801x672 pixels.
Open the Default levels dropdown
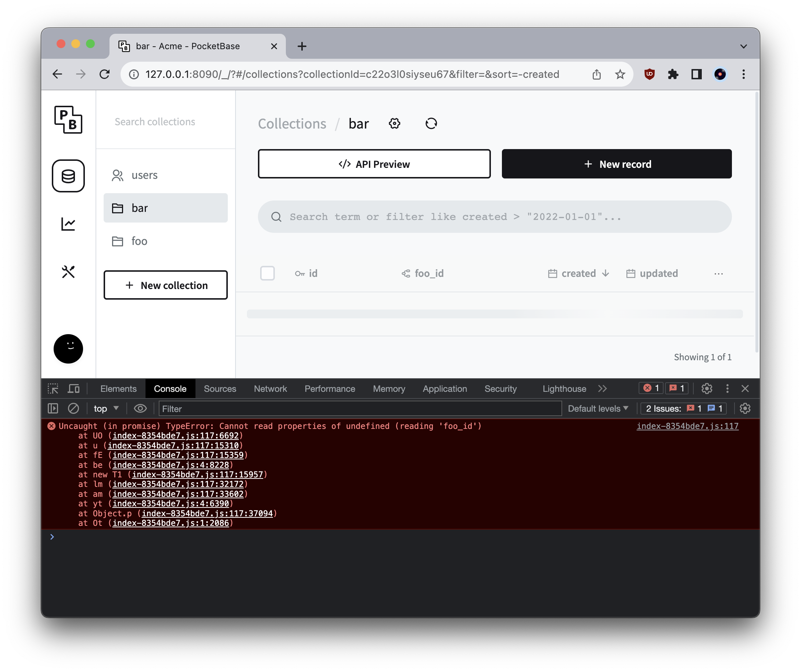(597, 408)
